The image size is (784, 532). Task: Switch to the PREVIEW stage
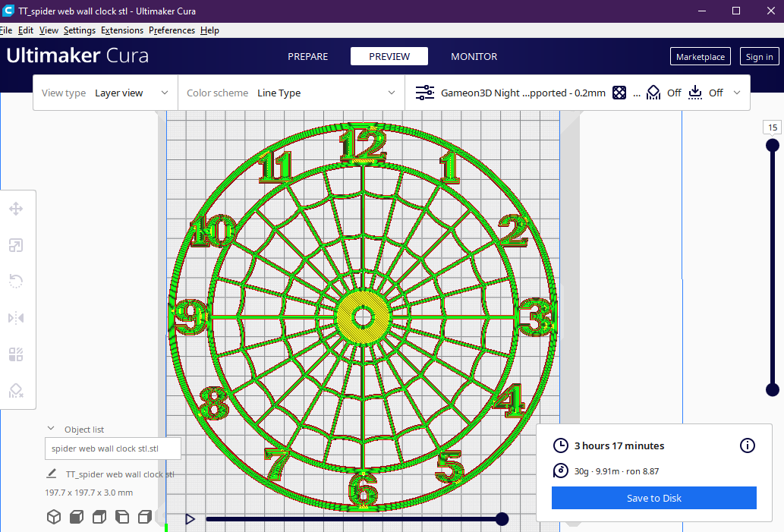(x=389, y=56)
